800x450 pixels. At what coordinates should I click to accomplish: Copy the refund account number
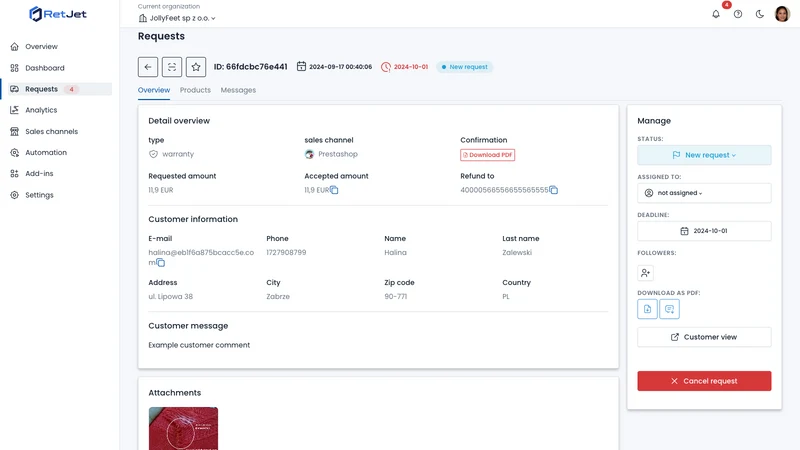pyautogui.click(x=554, y=190)
